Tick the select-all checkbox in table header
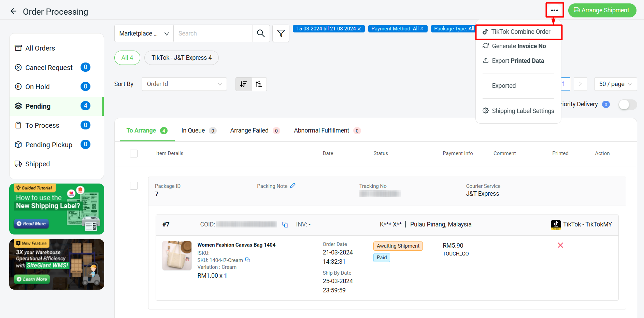This screenshot has width=644, height=318. pyautogui.click(x=134, y=153)
